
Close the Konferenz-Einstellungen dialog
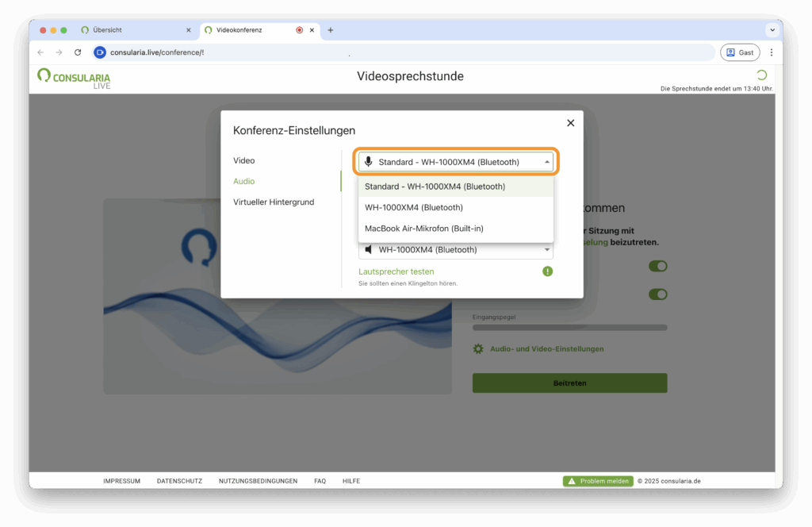(x=570, y=123)
